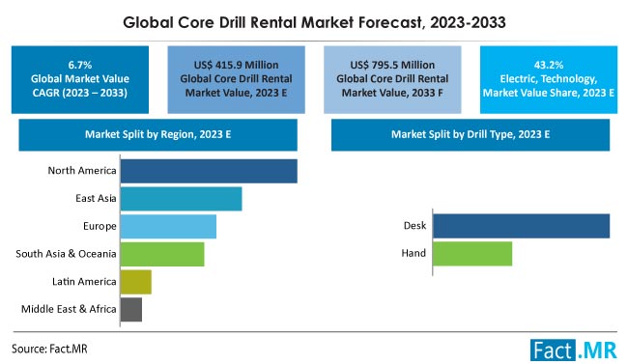
Task: Select the green Hand drill bar
Action: point(472,254)
